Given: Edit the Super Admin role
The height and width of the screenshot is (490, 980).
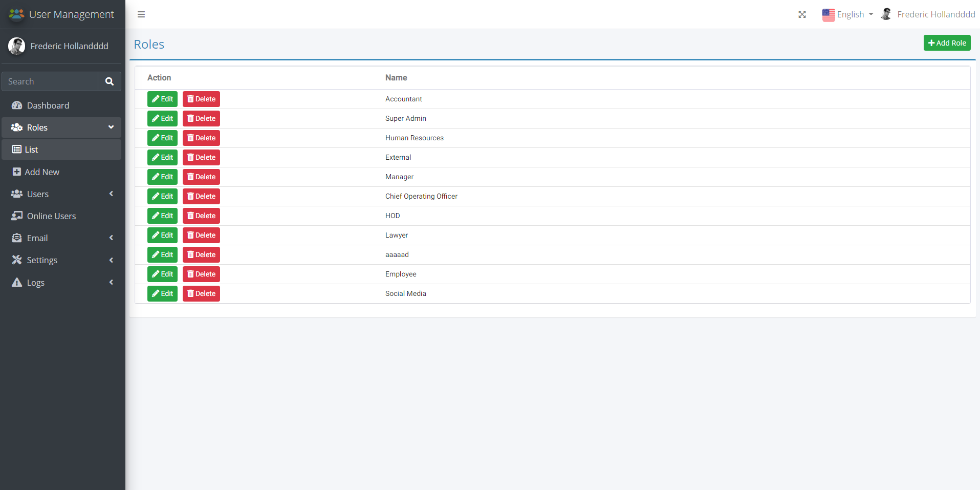Looking at the screenshot, I should (162, 118).
